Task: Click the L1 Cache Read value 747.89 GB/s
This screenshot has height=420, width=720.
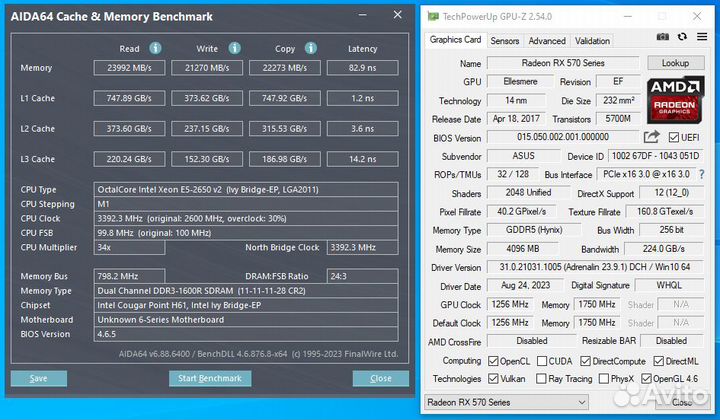Action: (x=129, y=98)
